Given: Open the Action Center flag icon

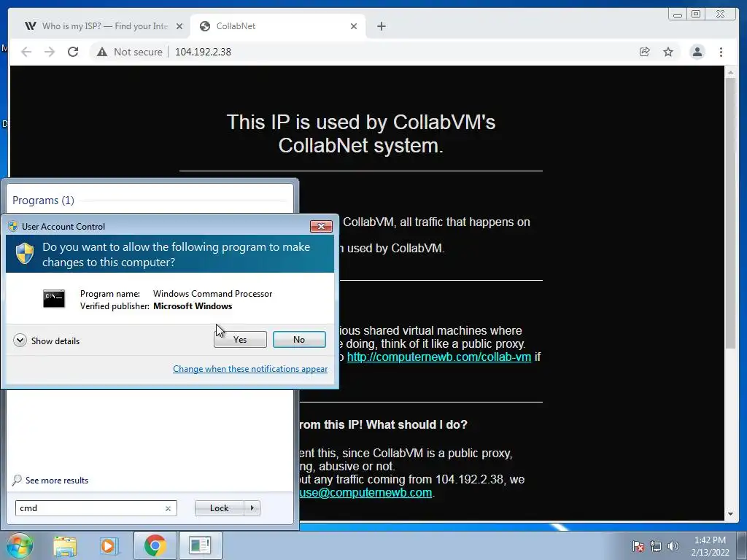Looking at the screenshot, I should click(638, 546).
